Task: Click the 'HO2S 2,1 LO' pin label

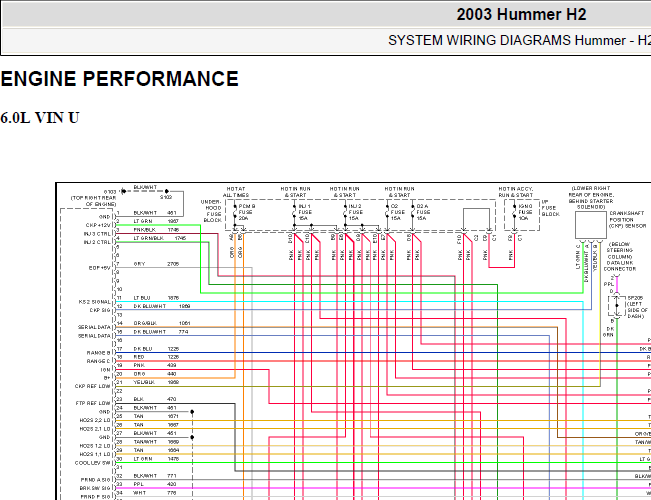Action: click(95, 429)
